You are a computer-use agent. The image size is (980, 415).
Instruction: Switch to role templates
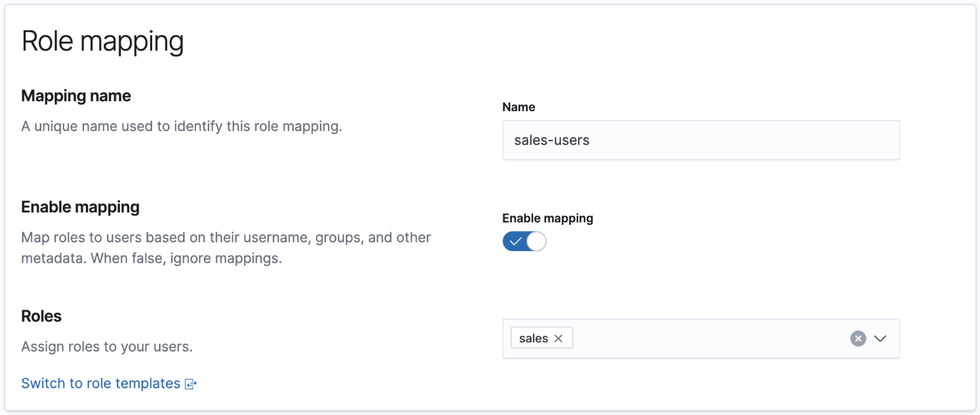101,383
